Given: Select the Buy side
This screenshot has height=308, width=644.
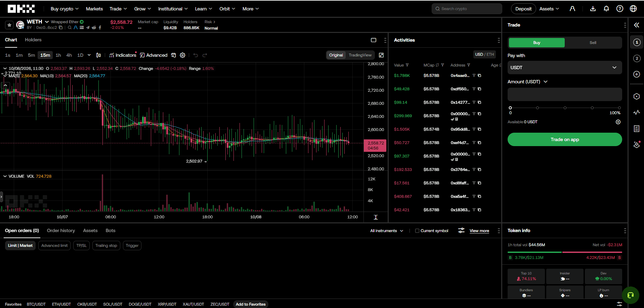Looking at the screenshot, I should (537, 43).
